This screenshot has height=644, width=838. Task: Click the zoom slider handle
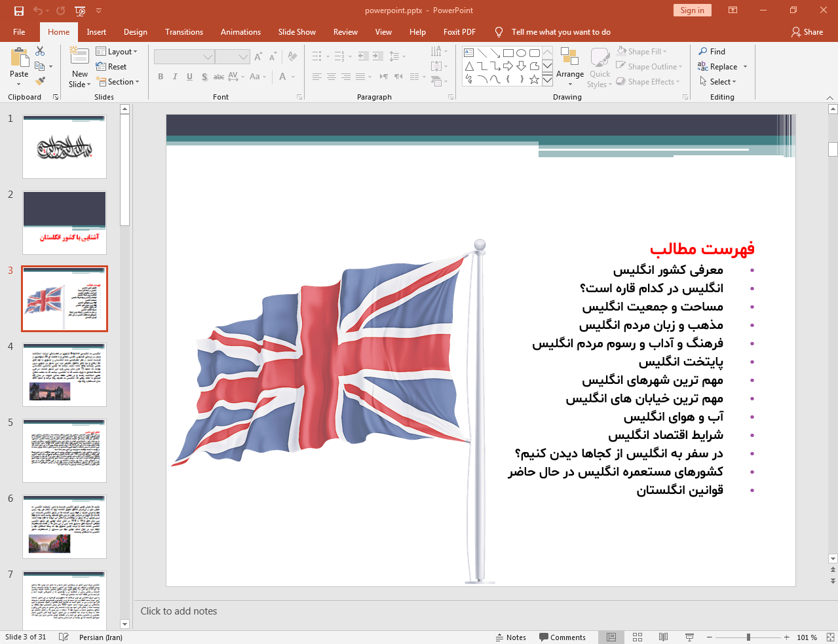tap(748, 637)
